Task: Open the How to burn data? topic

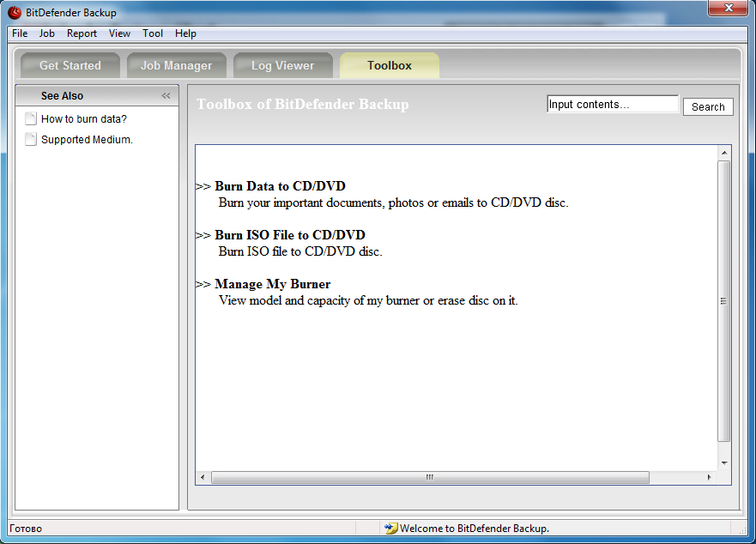Action: coord(84,119)
